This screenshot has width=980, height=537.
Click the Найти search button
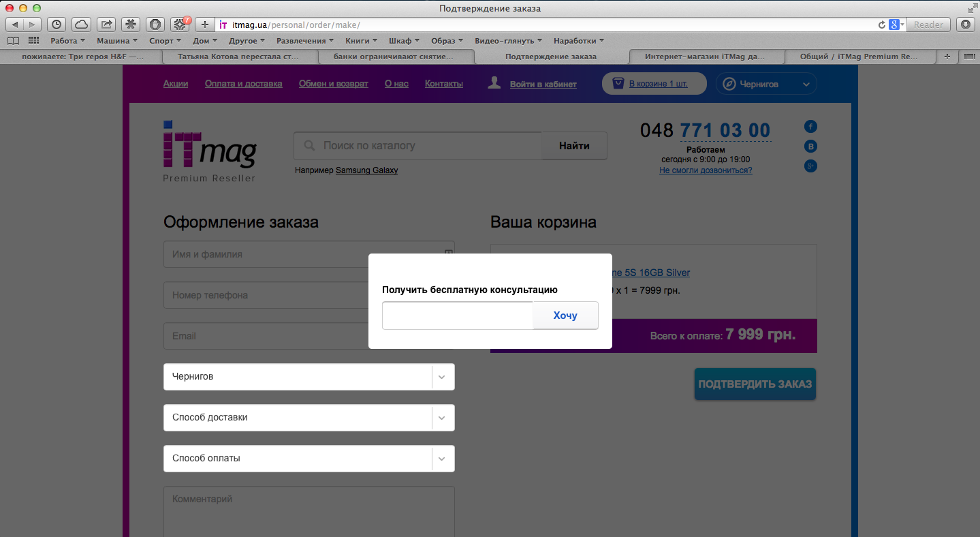click(x=574, y=145)
